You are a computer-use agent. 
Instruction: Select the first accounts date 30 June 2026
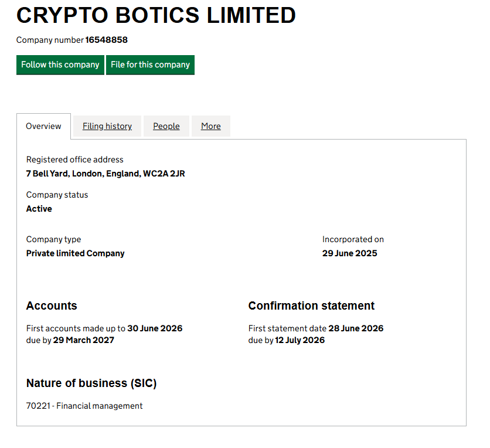coord(154,328)
